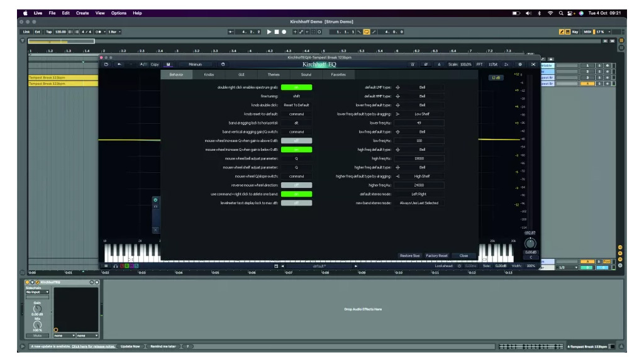Switch to the Favorites tab
This screenshot has width=644, height=362.
[x=338, y=75]
